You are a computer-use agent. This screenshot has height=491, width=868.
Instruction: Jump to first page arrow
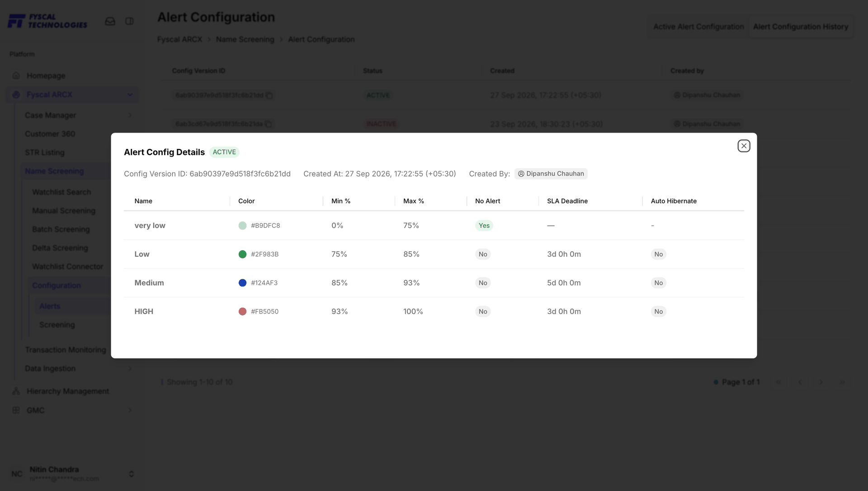(778, 382)
